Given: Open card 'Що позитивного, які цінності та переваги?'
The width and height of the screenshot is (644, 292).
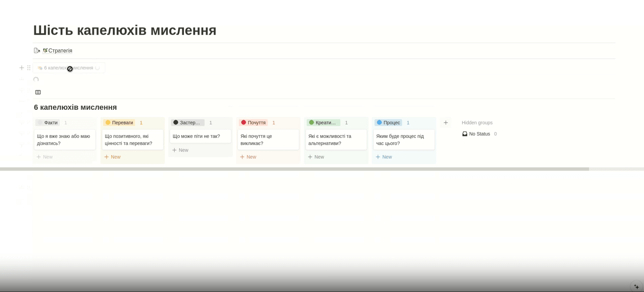Looking at the screenshot, I should tap(133, 139).
